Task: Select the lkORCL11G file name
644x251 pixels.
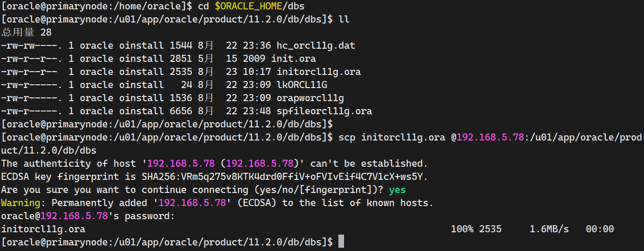Action: tap(302, 85)
